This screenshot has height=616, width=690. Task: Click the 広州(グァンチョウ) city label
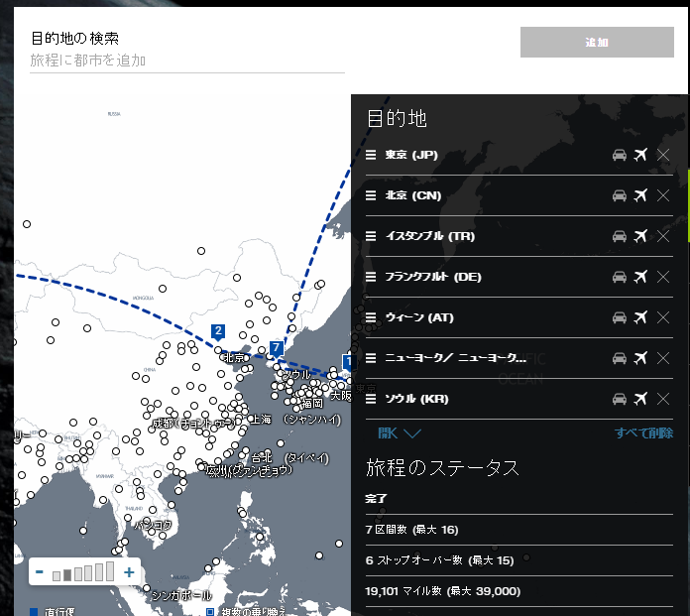(249, 471)
